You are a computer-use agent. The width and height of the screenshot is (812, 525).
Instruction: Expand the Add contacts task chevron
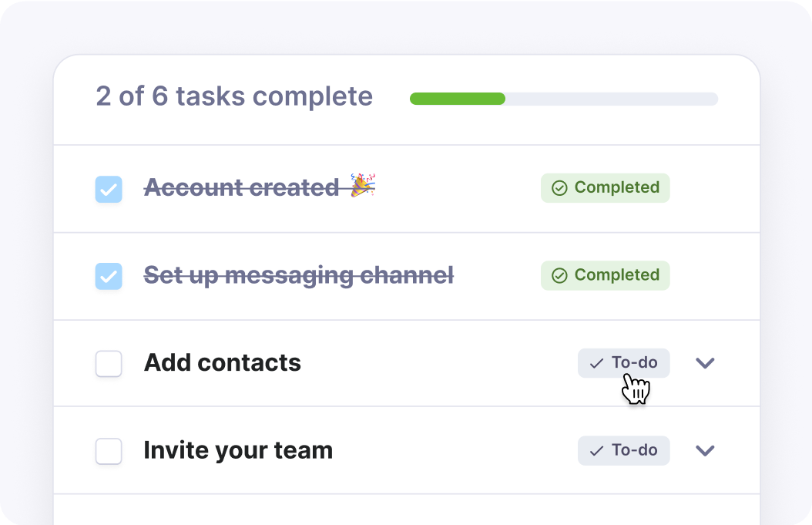coord(705,363)
